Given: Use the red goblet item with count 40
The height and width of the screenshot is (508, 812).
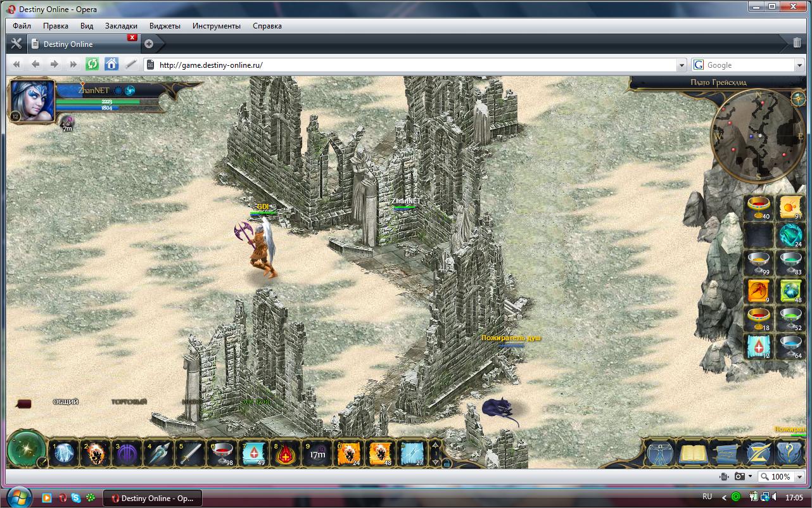Looking at the screenshot, I should click(x=759, y=208).
